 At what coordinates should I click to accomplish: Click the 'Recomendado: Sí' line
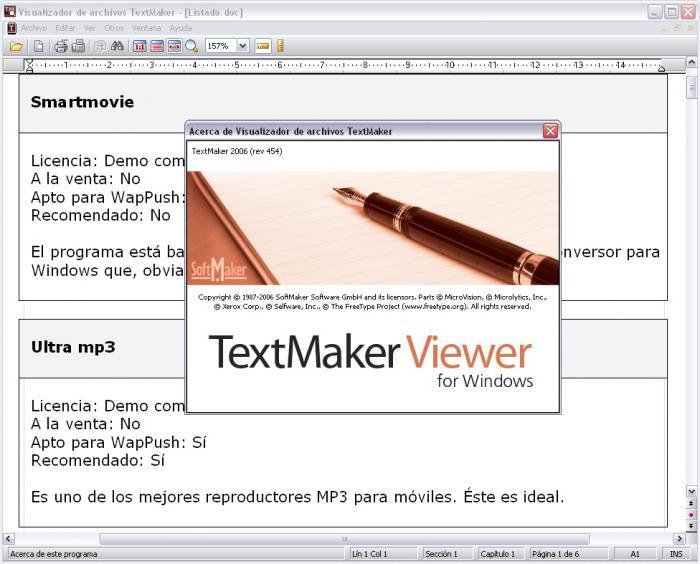point(98,460)
